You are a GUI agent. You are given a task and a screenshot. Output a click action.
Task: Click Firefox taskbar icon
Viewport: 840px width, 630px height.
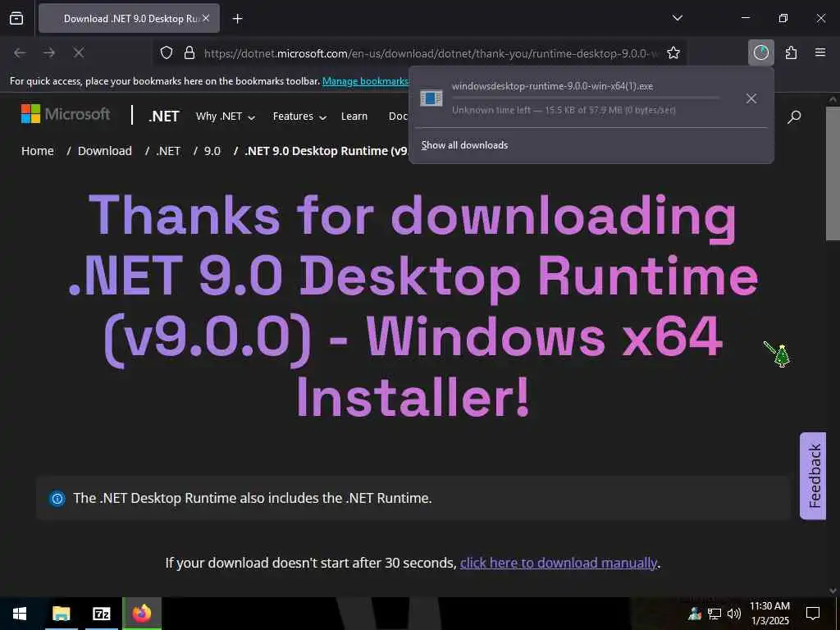pyautogui.click(x=142, y=614)
